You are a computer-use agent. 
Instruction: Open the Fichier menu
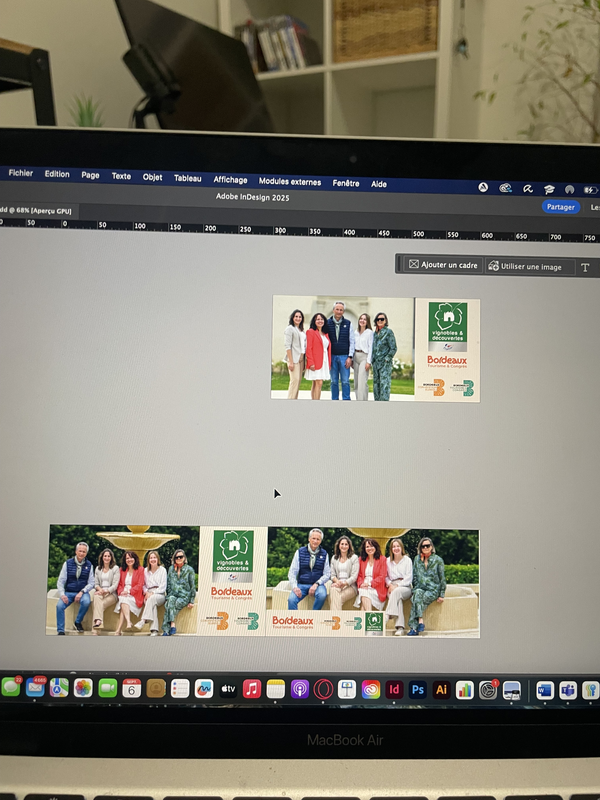point(21,173)
